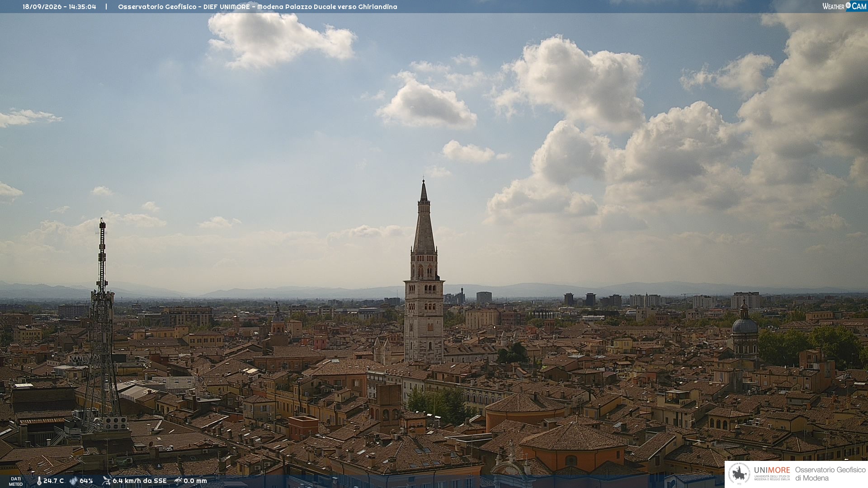868x488 pixels.
Task: Select the 6.4 km/h da SSE wind reading
Action: (x=140, y=481)
